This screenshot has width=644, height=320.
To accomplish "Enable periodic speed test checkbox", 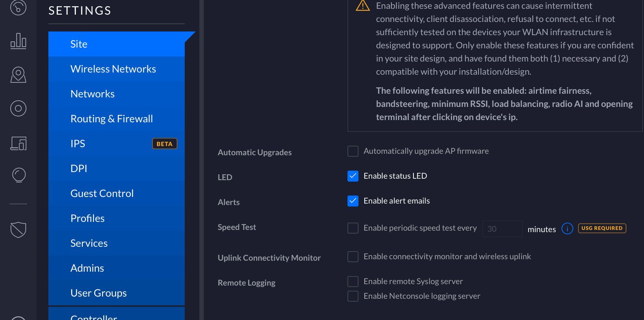I will point(353,228).
